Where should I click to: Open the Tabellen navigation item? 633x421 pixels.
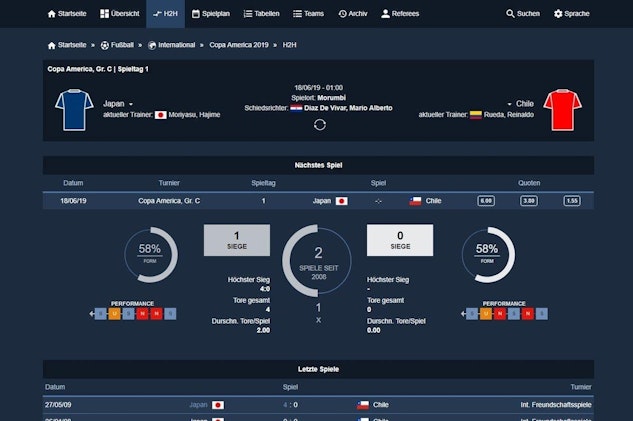click(262, 14)
